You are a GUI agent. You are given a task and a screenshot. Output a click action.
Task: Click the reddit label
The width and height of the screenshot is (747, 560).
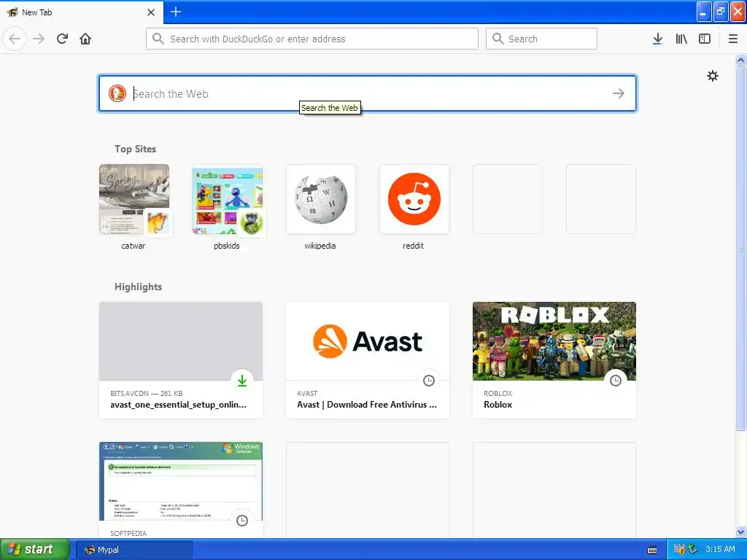[x=413, y=246]
